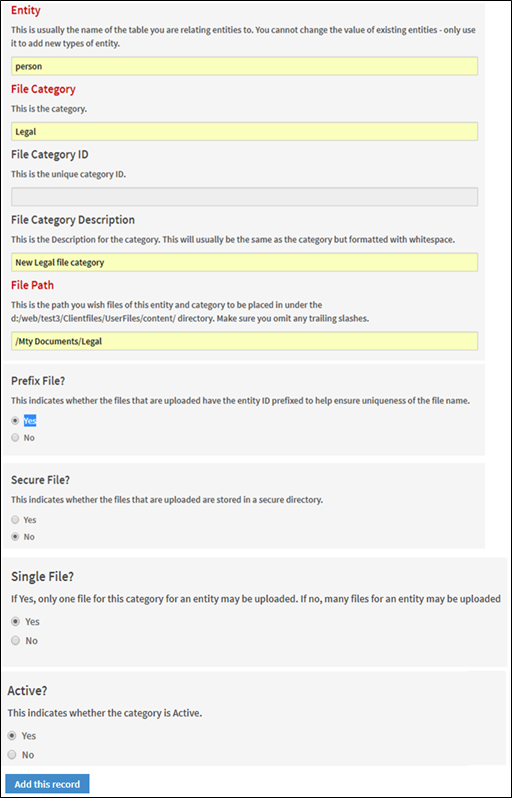Click 'This indicates whether the category is Active.'

tap(105, 713)
